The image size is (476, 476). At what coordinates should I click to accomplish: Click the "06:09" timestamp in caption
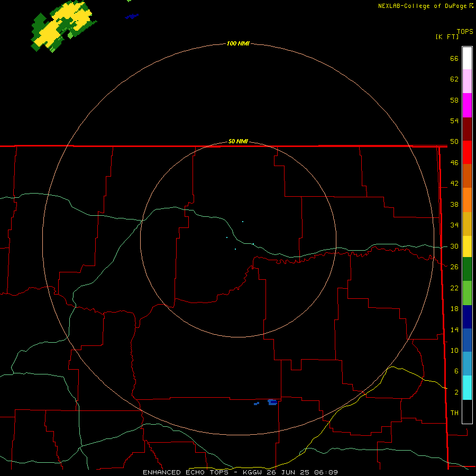tap(326, 472)
